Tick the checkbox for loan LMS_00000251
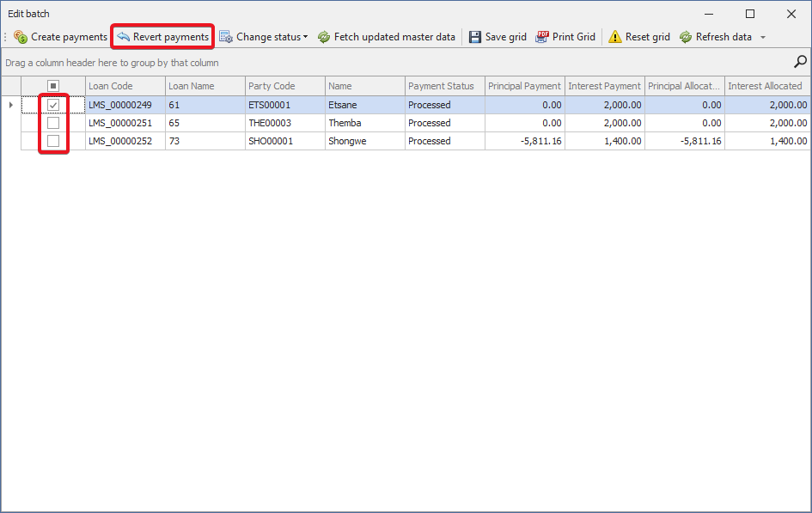 (x=53, y=123)
